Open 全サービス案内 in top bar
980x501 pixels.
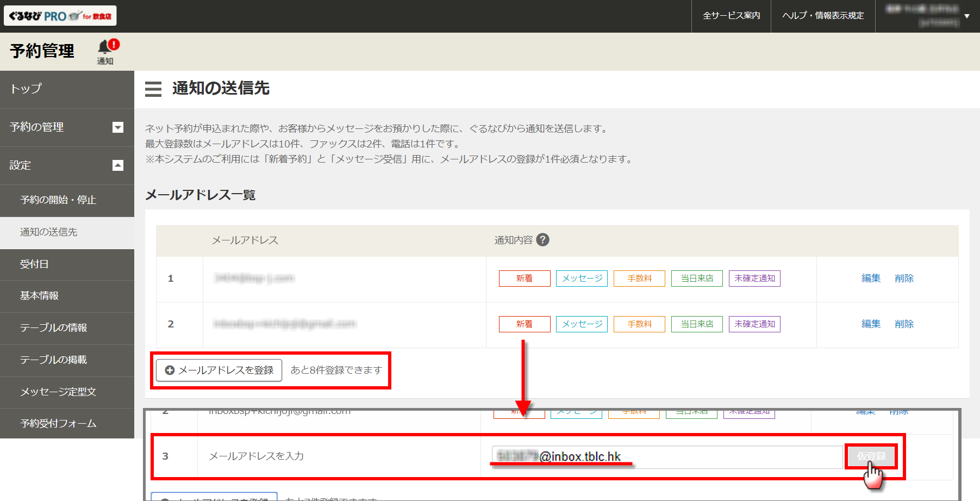pyautogui.click(x=731, y=16)
